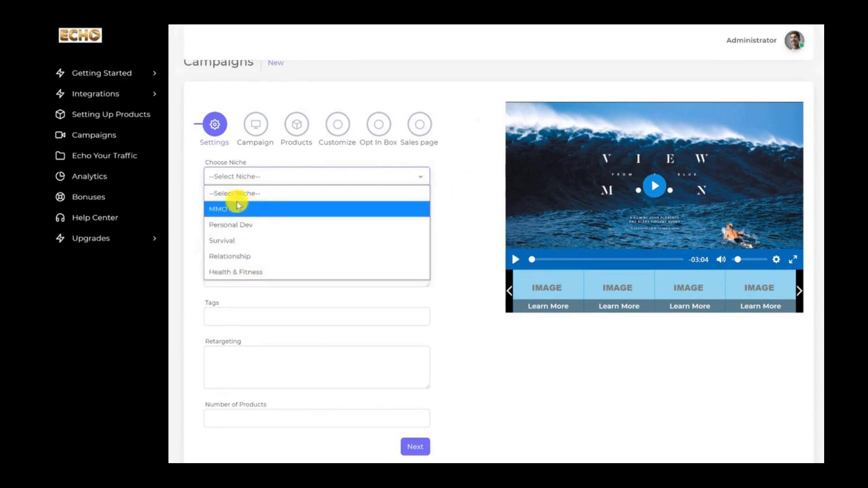Select Personal Dev from niche dropdown
Viewport: 868px width, 488px height.
(231, 225)
